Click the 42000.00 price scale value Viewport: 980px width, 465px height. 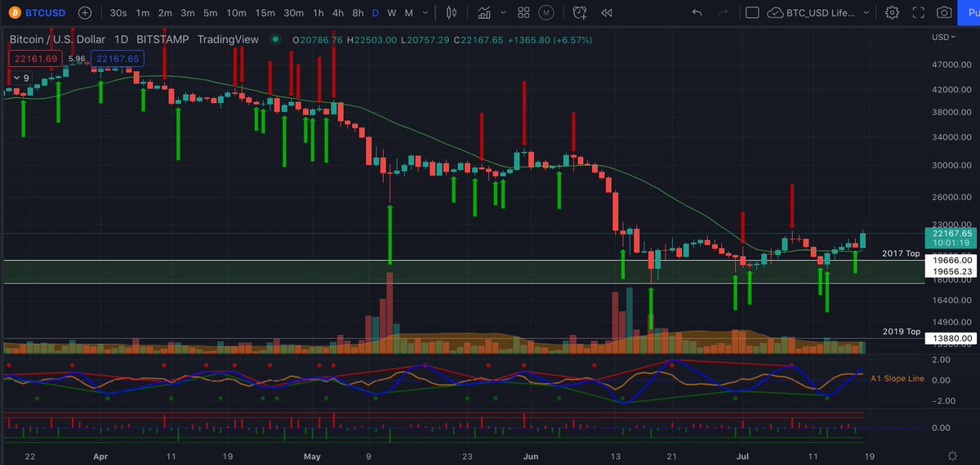coord(952,88)
